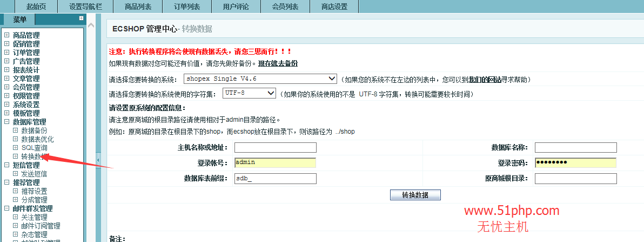
Task: Follow the 现在就去备份 link
Action: 278,63
